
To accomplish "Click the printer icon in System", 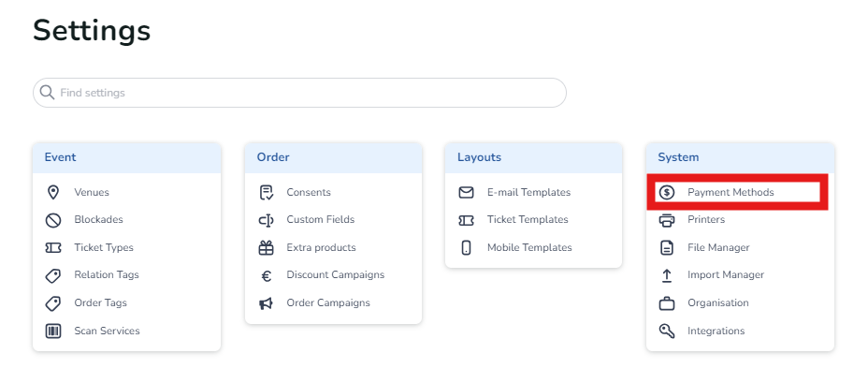I will (667, 220).
